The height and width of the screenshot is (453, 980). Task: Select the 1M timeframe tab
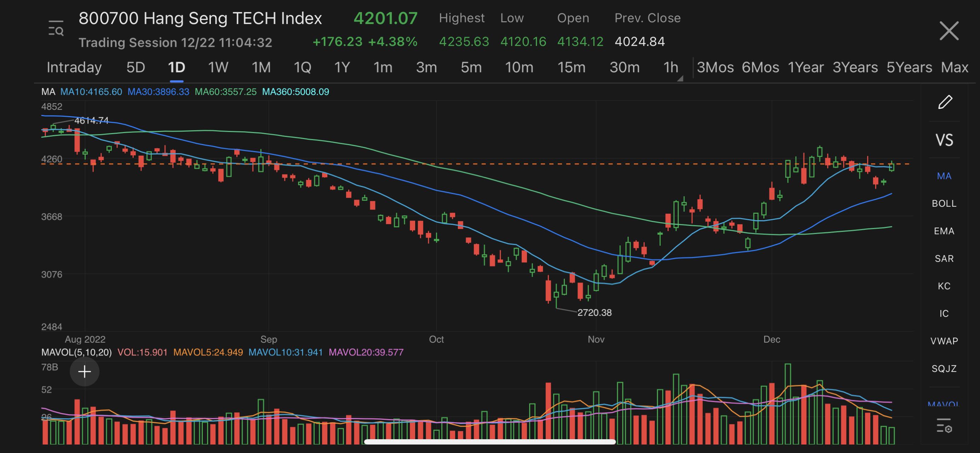(x=261, y=67)
